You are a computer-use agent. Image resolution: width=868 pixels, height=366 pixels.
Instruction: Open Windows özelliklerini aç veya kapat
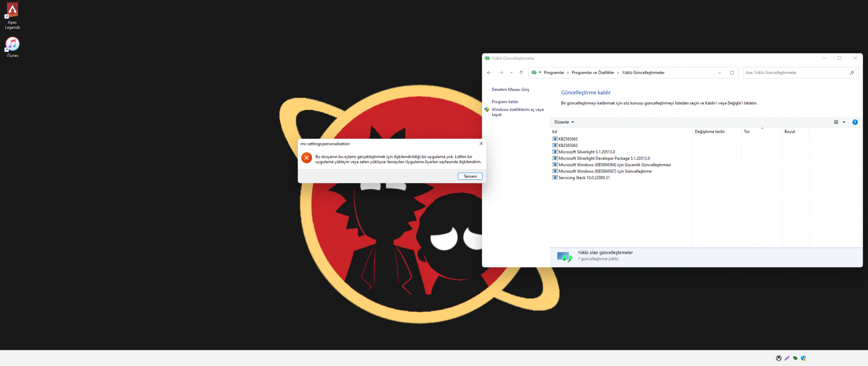[x=518, y=112]
